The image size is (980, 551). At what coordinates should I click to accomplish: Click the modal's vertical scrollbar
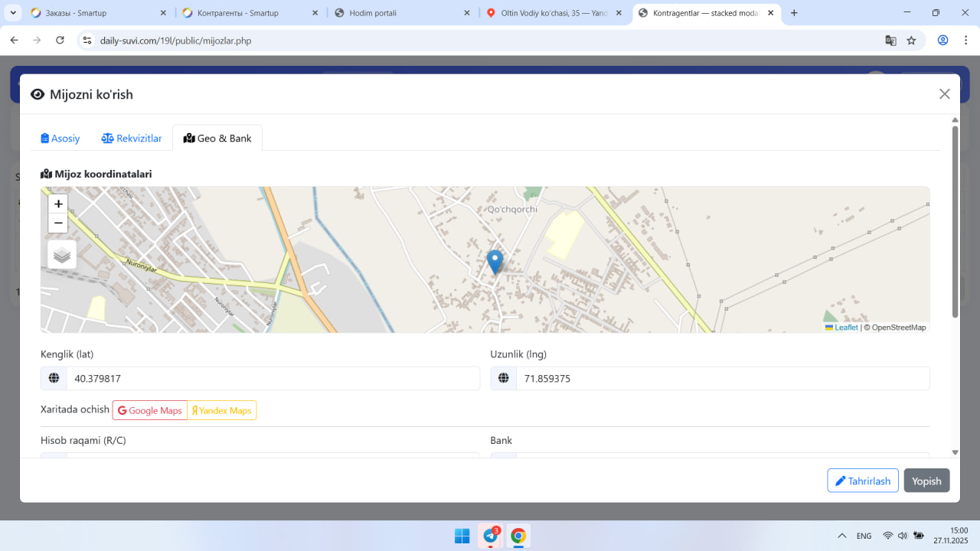(x=955, y=222)
